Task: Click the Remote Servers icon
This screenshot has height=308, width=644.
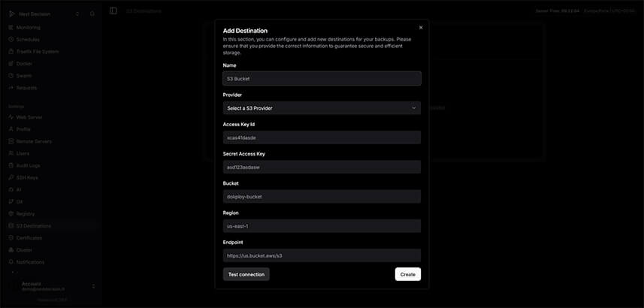Action: click(x=11, y=141)
